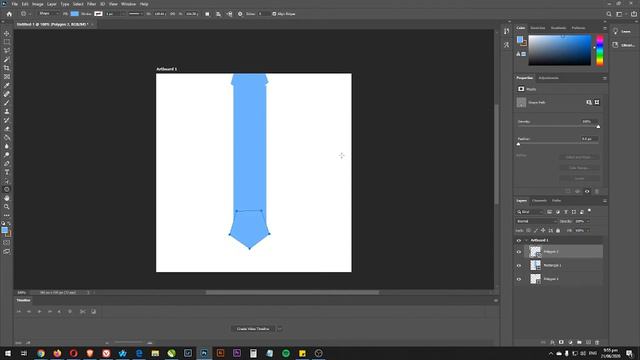640x360 pixels.
Task: Select the Frame tool
Action: point(7,77)
